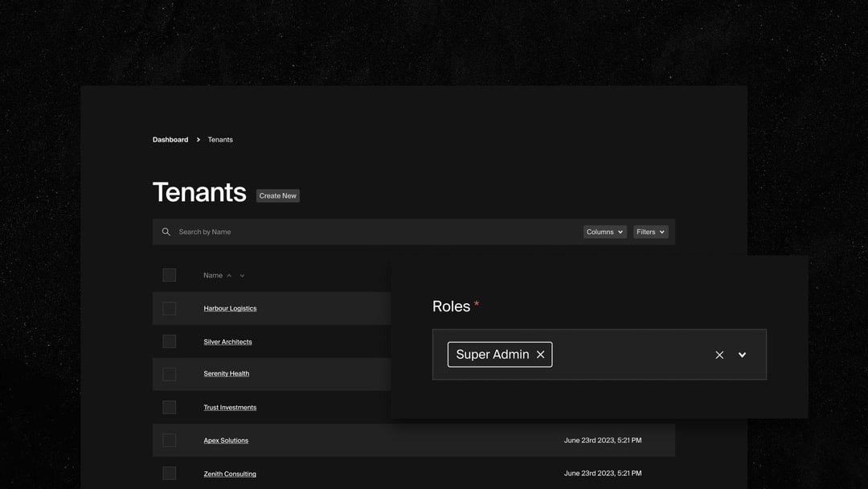The height and width of the screenshot is (489, 868).
Task: Sort Name column ascending
Action: [229, 274]
